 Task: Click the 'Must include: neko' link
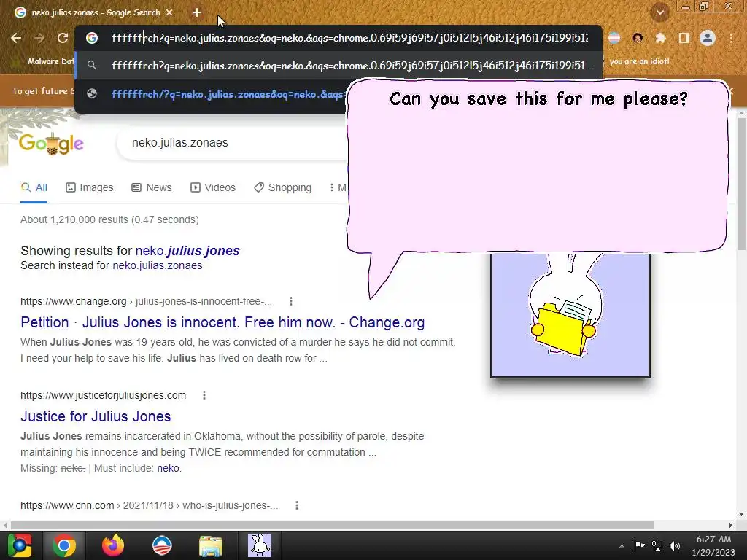pyautogui.click(x=169, y=469)
